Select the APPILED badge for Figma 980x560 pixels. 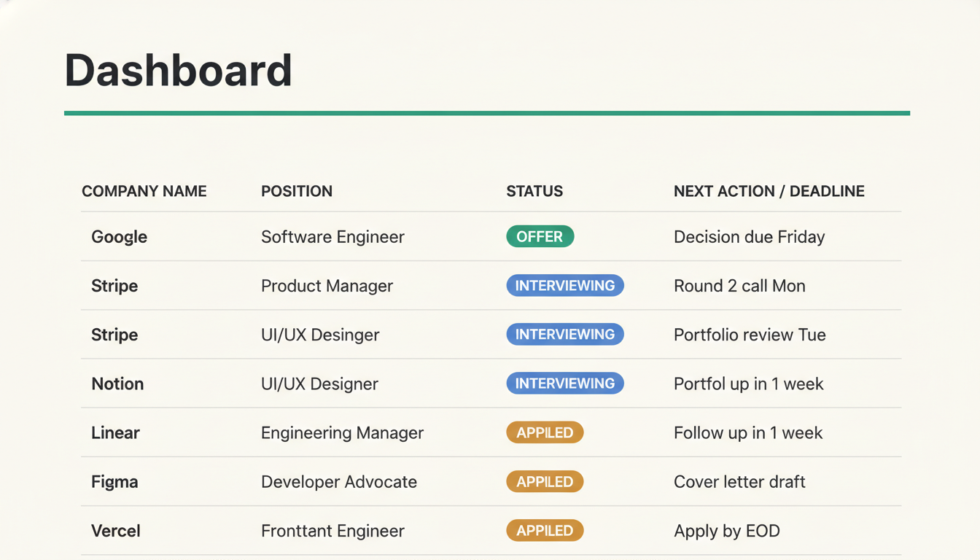tap(545, 481)
